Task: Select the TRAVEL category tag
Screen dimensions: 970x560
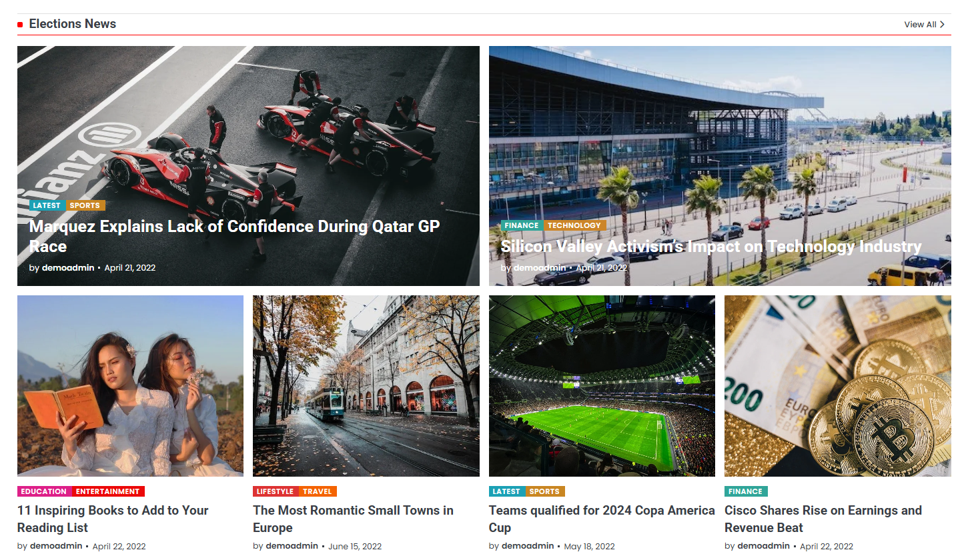Action: coord(318,491)
